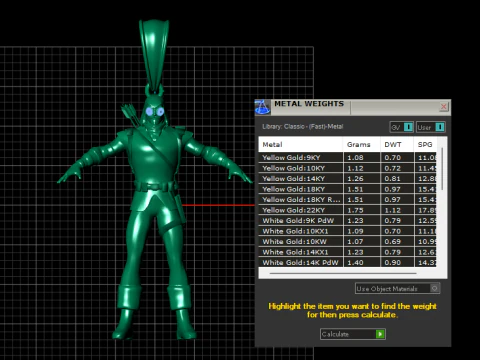Click Grams value 1.08 for Yellow Gold:9KY
The image size is (480, 360).
tap(355, 158)
